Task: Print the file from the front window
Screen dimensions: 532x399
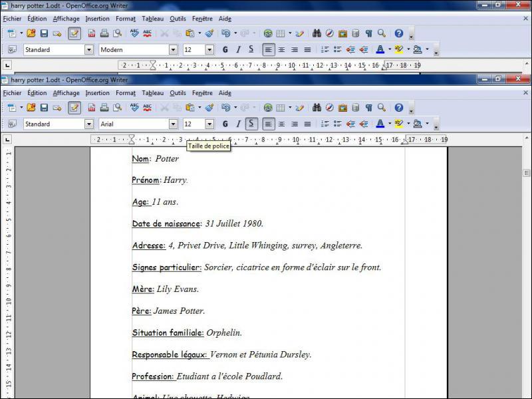Action: coord(104,108)
